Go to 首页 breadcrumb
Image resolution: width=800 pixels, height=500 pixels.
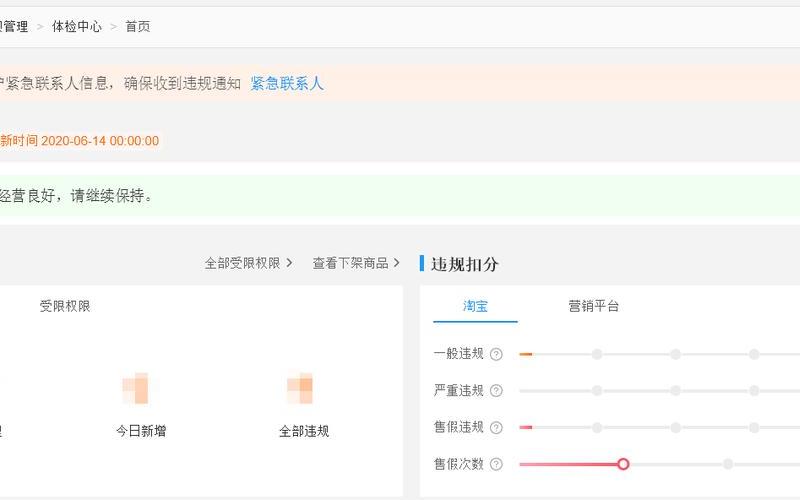[138, 27]
